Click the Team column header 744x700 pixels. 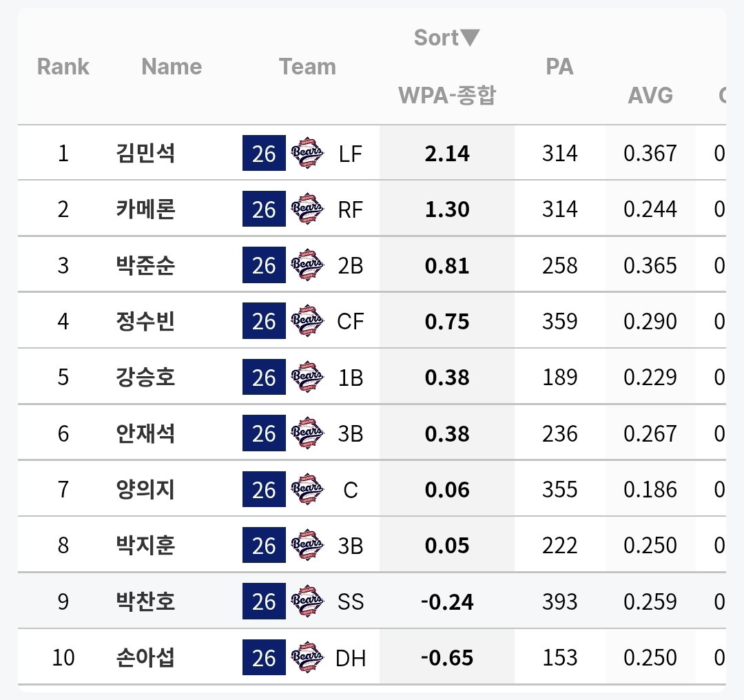[307, 66]
